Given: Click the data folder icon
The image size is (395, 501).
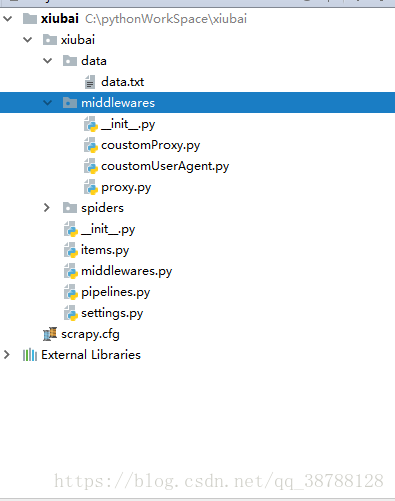Looking at the screenshot, I should [70, 61].
